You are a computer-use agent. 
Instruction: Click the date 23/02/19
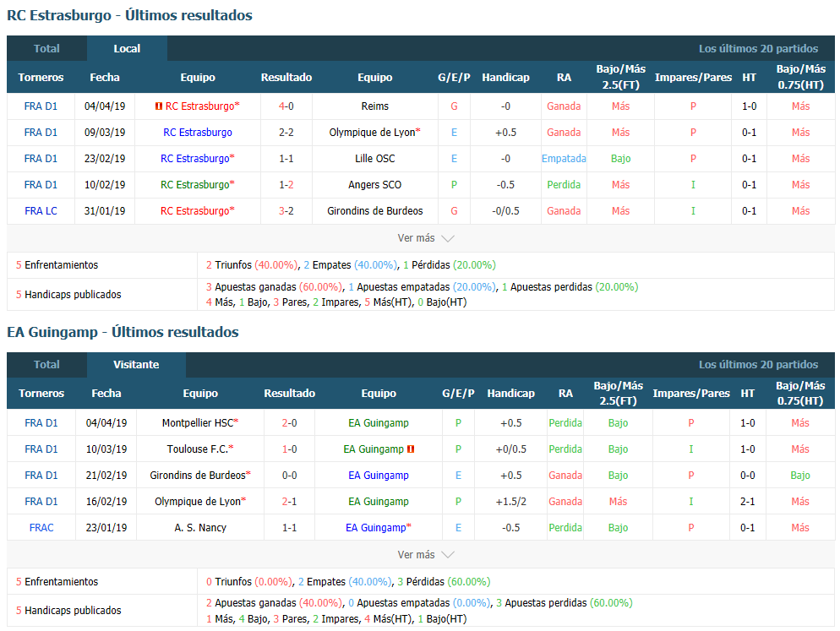click(x=105, y=159)
